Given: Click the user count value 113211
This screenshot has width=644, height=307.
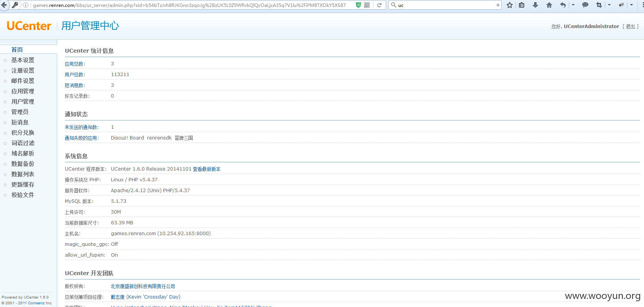Looking at the screenshot, I should 120,75.
